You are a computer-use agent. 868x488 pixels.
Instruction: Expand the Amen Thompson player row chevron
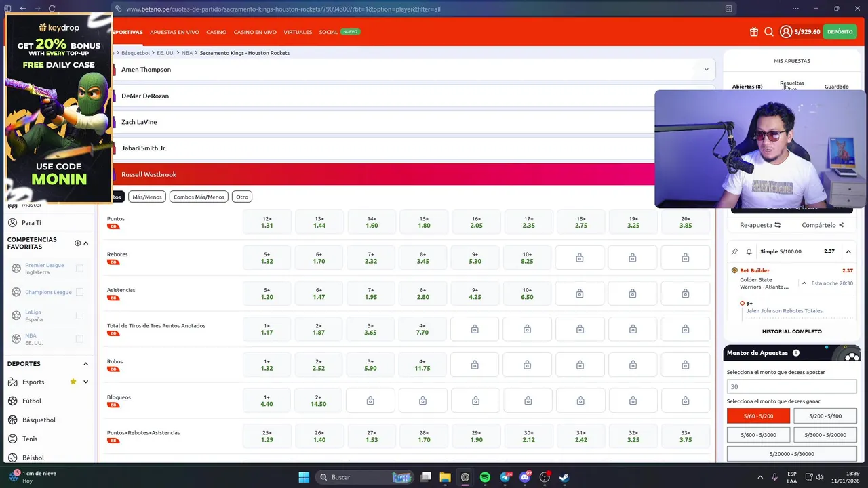point(706,70)
